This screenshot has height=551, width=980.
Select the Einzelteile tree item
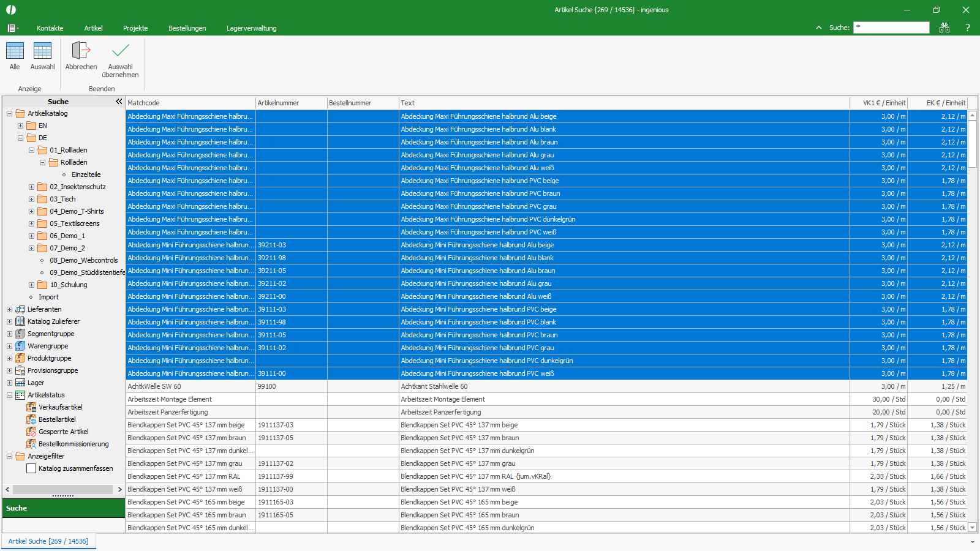tap(86, 174)
